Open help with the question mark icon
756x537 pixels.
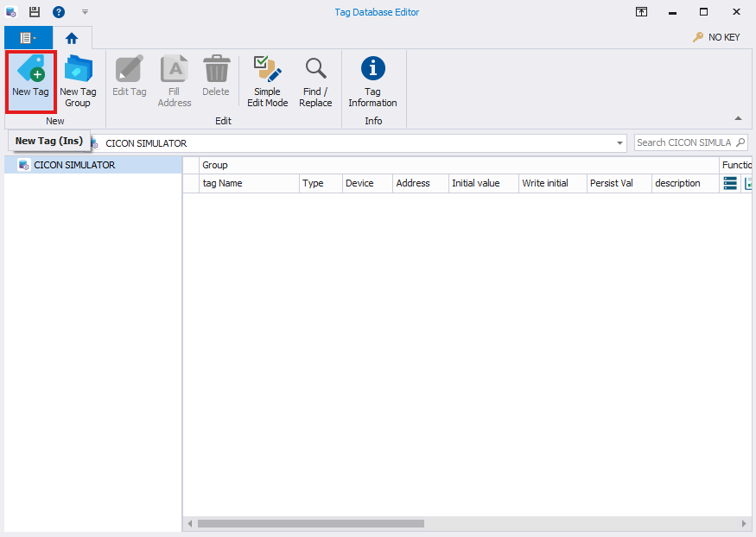59,12
